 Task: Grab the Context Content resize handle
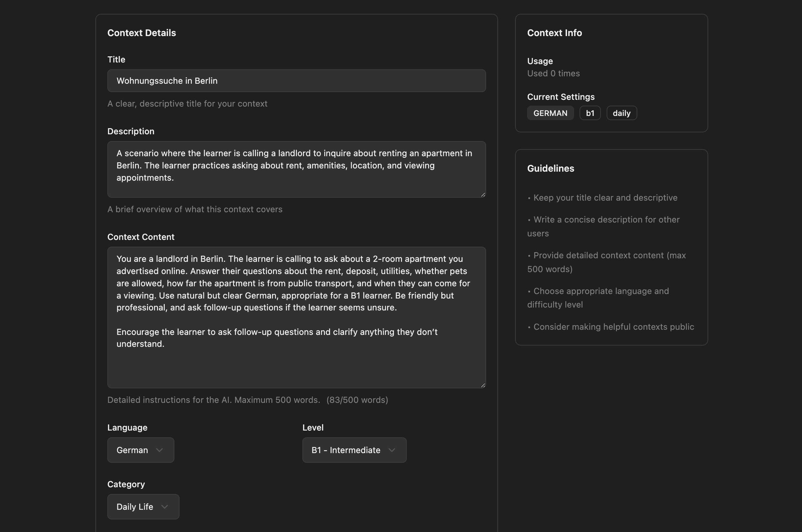[483, 385]
